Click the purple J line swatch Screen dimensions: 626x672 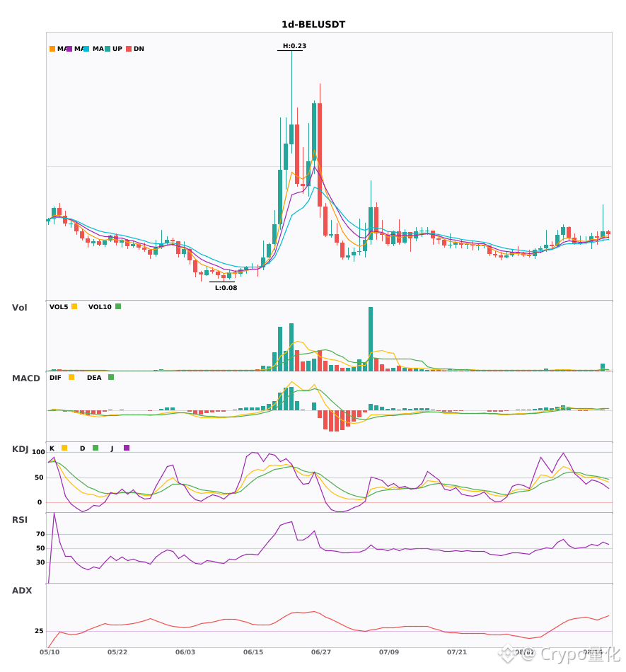127,448
